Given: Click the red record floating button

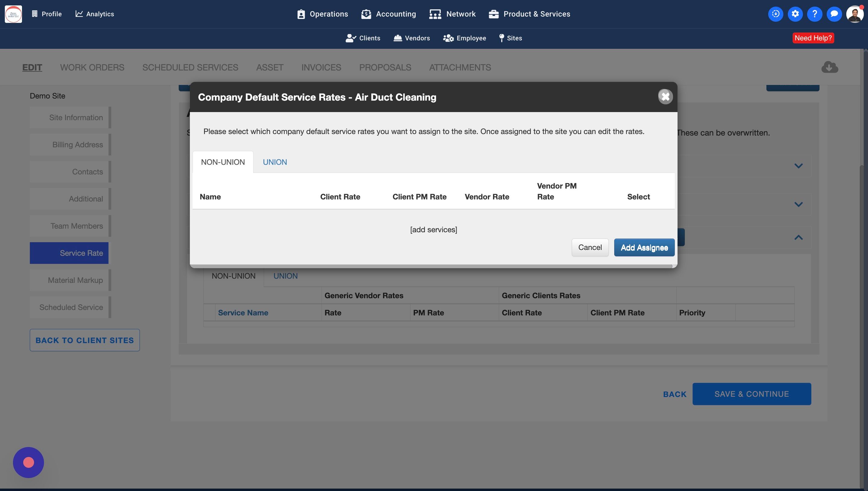Looking at the screenshot, I should coord(28,462).
